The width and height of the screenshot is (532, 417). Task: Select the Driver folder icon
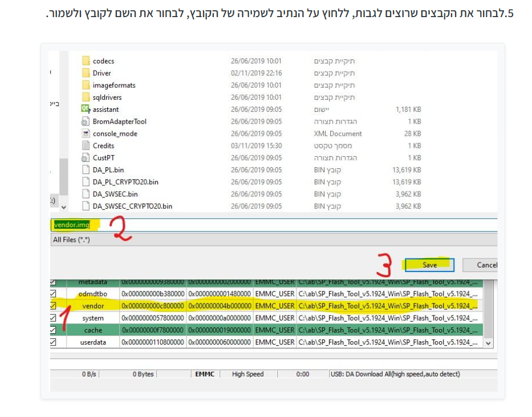coord(86,73)
